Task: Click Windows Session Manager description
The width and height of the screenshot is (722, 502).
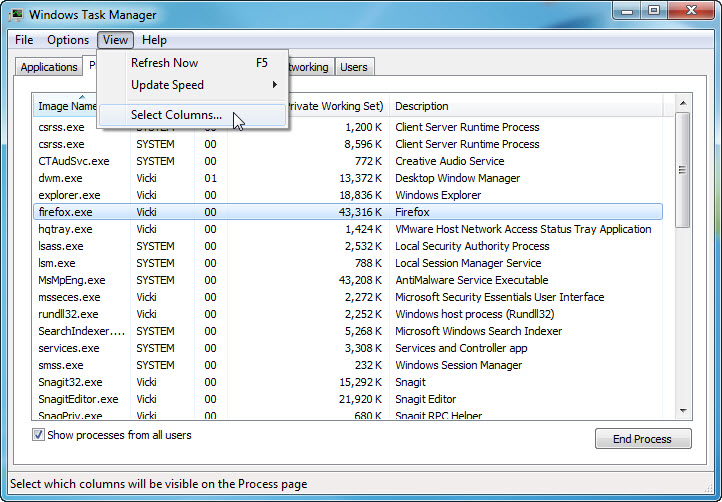Action: 459,366
